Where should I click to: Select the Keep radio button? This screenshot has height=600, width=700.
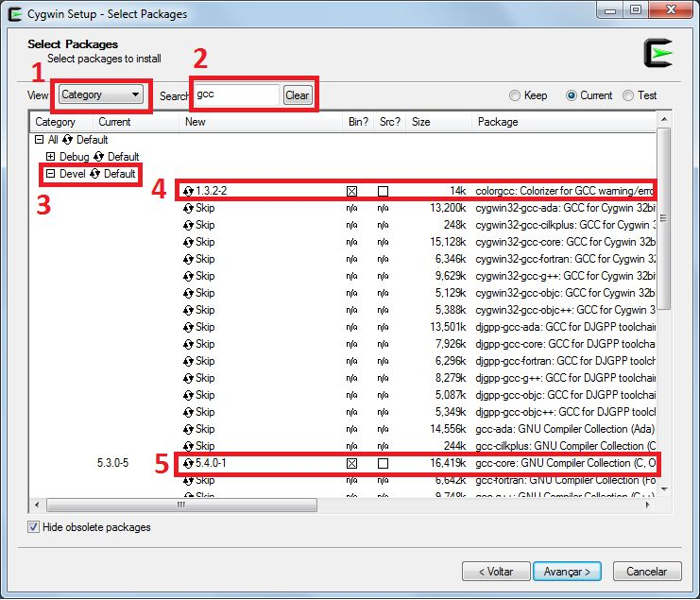pos(515,95)
